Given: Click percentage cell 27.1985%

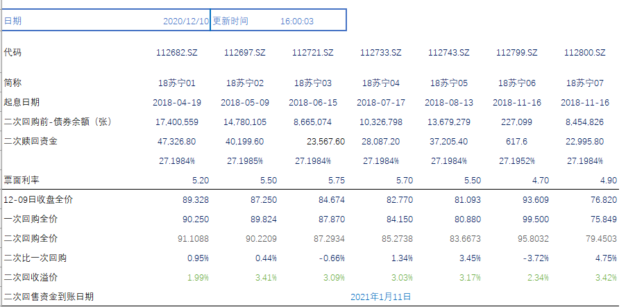Looking at the screenshot, I should tap(245, 161).
